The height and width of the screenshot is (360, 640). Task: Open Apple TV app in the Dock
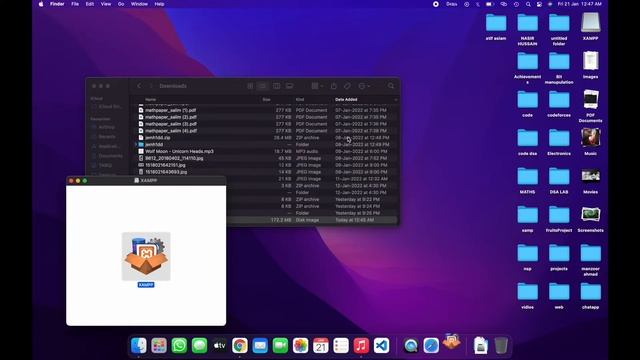click(220, 346)
